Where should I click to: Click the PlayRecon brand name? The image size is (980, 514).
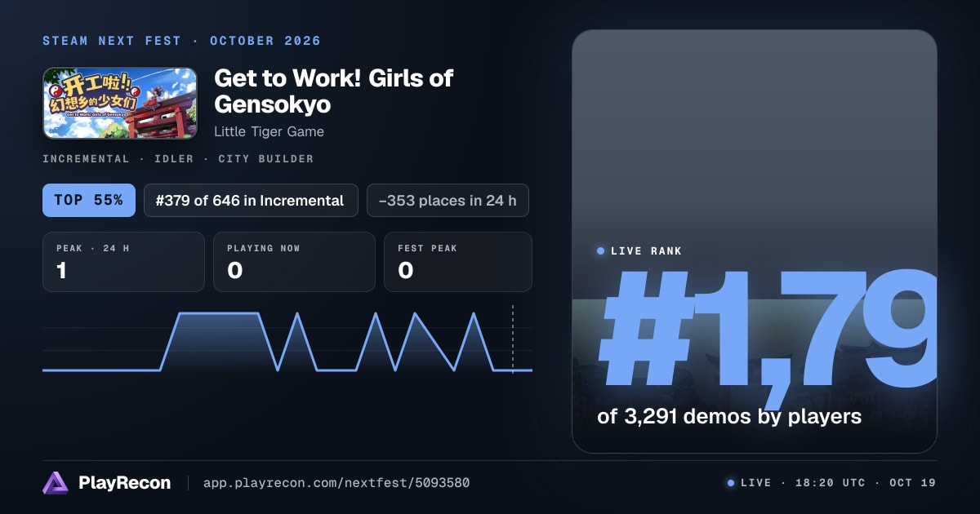point(125,483)
